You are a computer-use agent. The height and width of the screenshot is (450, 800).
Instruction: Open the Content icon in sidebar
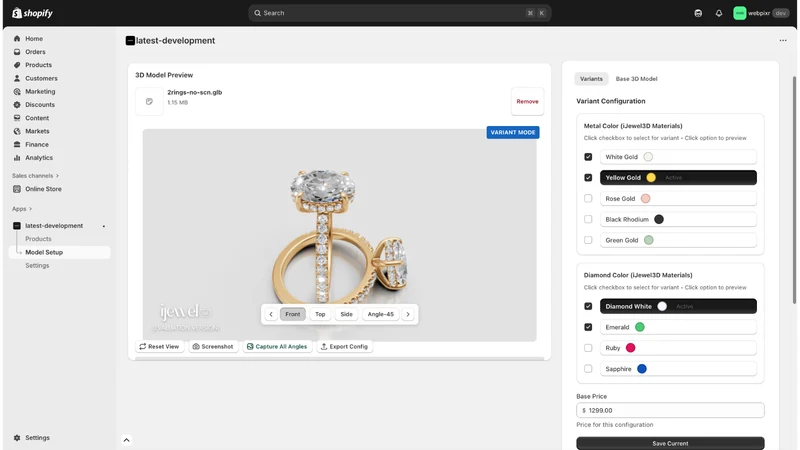point(17,118)
